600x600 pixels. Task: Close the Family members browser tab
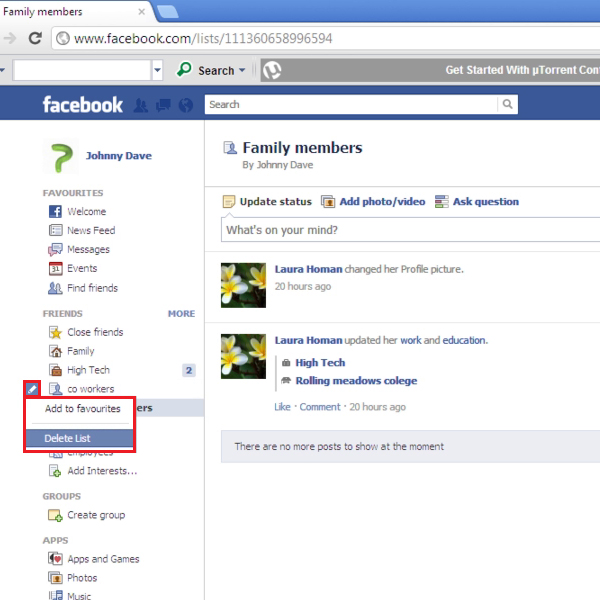(142, 12)
